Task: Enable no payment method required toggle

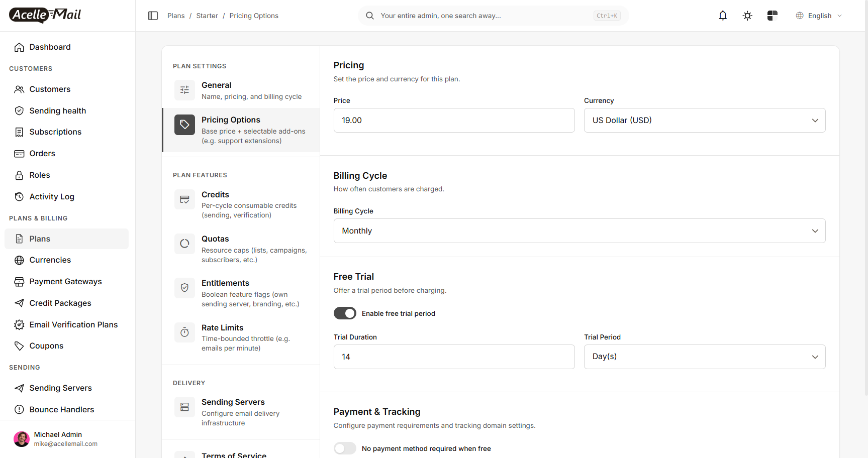Action: [345, 448]
